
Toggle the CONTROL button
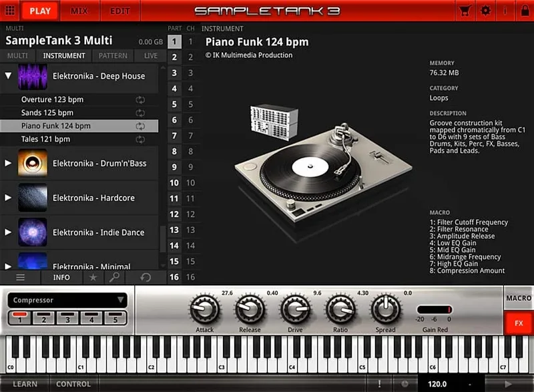(x=73, y=384)
